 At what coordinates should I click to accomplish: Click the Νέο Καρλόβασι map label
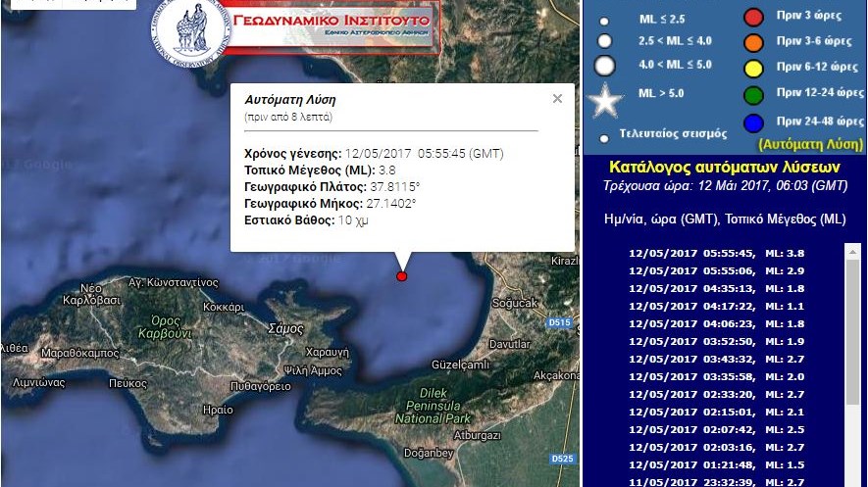pos(91,294)
